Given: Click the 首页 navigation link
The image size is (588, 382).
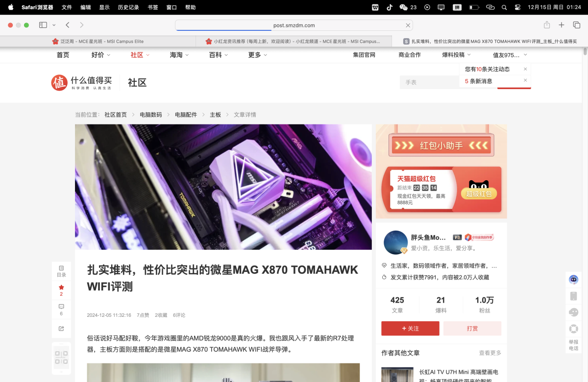Looking at the screenshot, I should [63, 55].
